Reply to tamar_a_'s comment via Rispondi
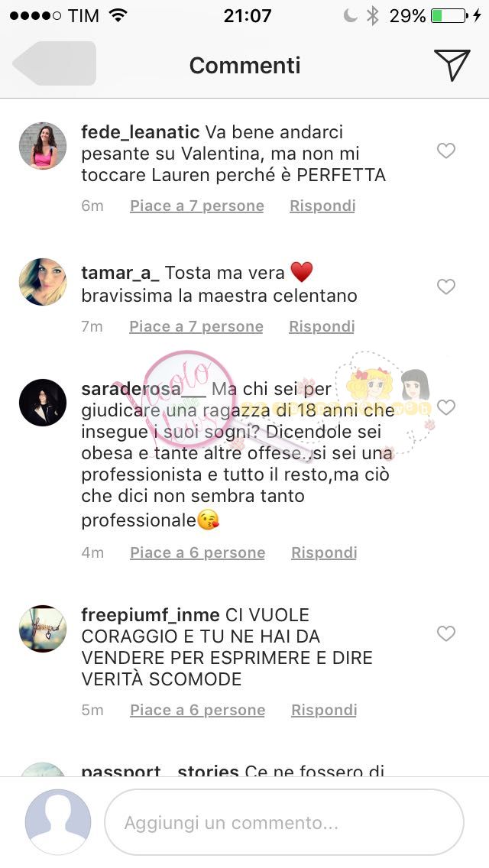This screenshot has height=868, width=489. (x=322, y=326)
